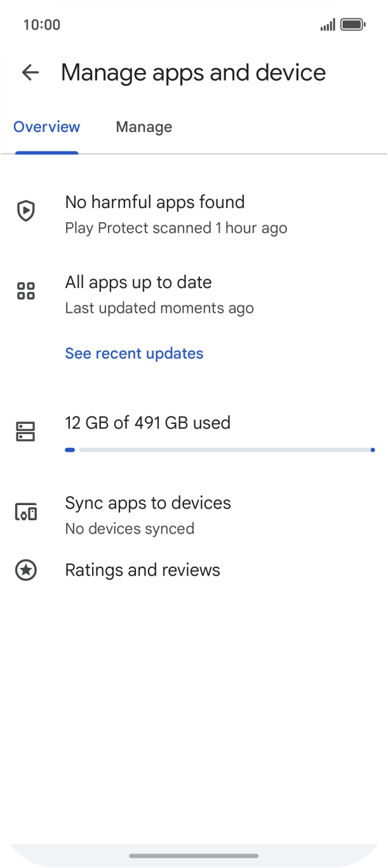Tap the bottom navigation handle bar
This screenshot has width=388, height=868.
point(194,856)
